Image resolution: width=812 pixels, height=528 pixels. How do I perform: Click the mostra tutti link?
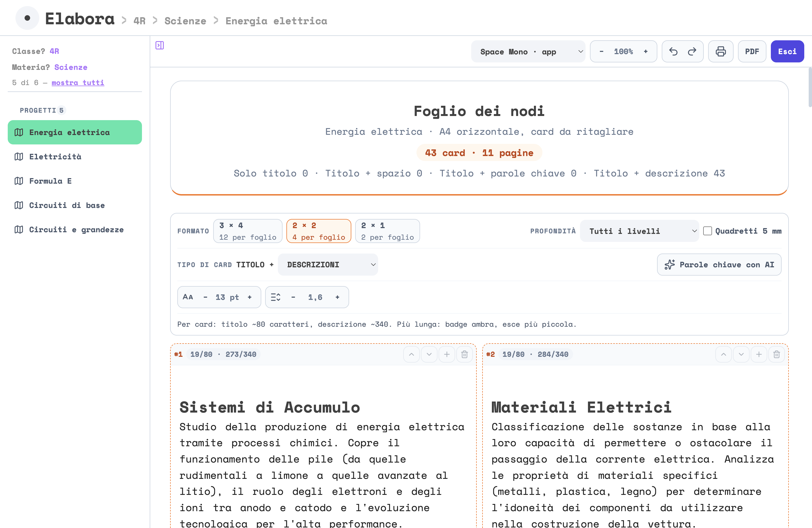(78, 83)
